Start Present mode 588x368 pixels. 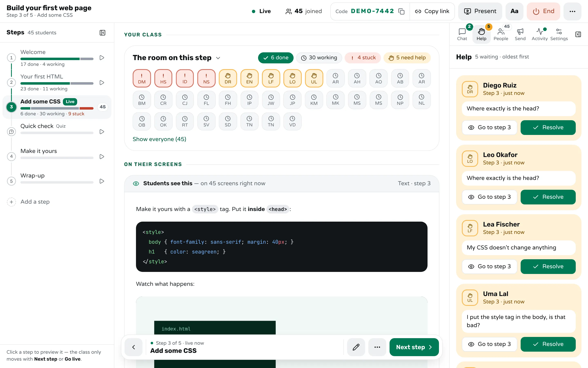pos(480,11)
